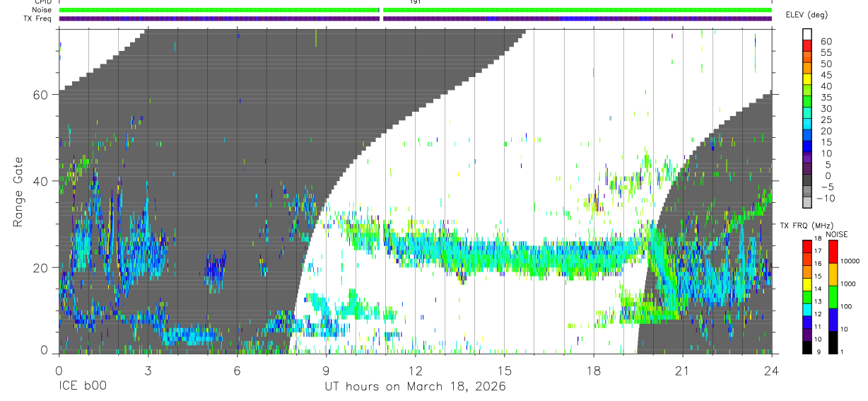Viewport: 868px width, 401px height.
Task: Click the 35 label on ELEV colorbar
Action: (826, 98)
